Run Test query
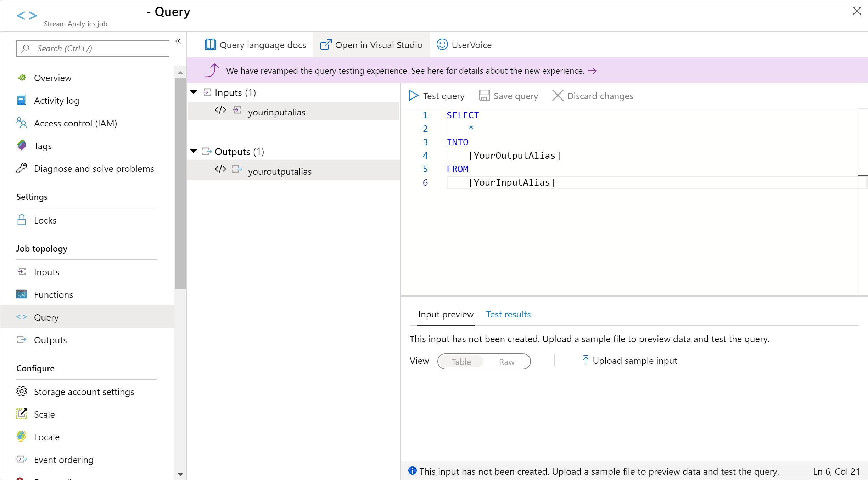The image size is (868, 480). point(437,96)
